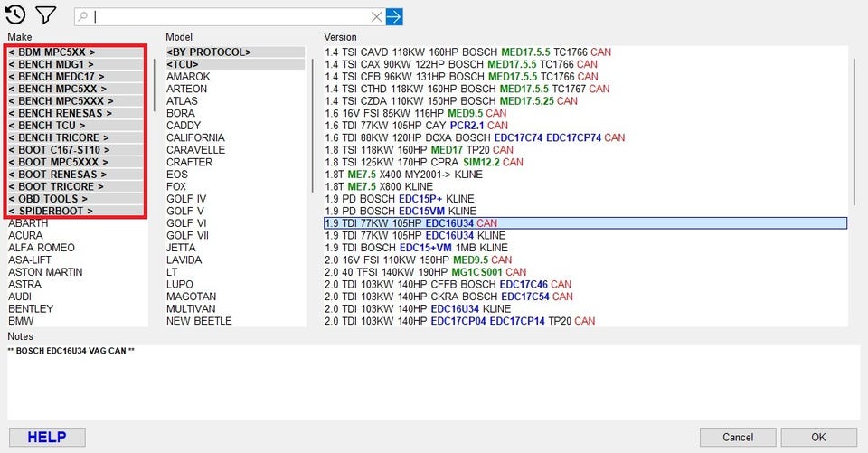868x453 pixels.
Task: Pick < BENCH MPC5XXX > make entry
Action: pyautogui.click(x=75, y=100)
